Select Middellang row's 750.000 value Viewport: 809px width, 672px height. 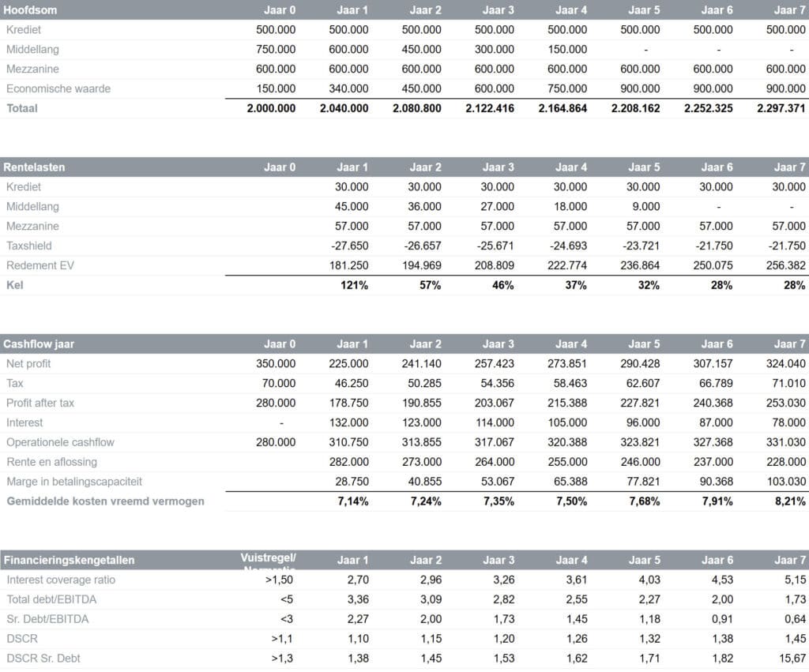click(x=276, y=49)
